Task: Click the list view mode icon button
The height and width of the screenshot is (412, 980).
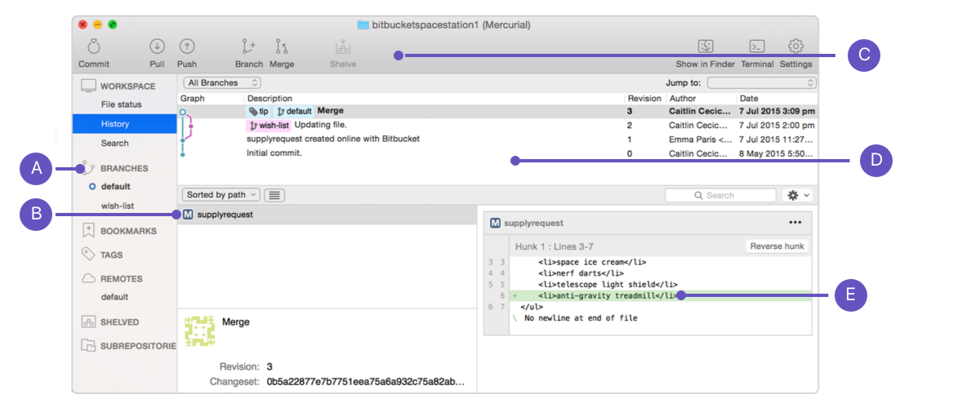Action: 274,195
